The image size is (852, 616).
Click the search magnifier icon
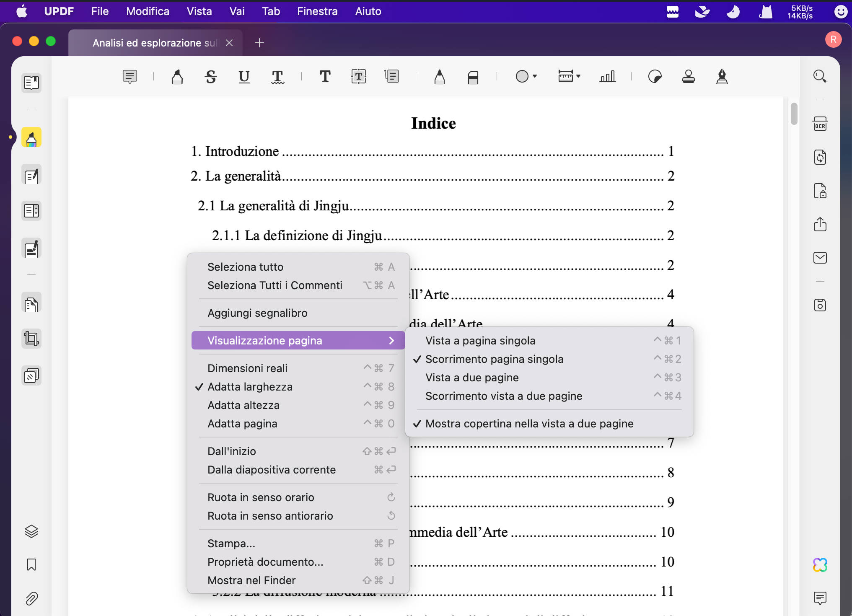click(820, 76)
